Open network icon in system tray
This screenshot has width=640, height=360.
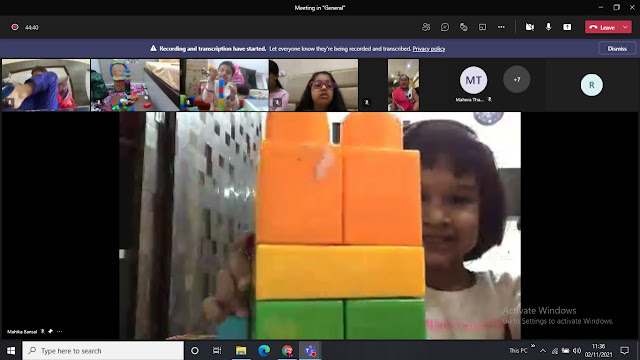pos(555,351)
